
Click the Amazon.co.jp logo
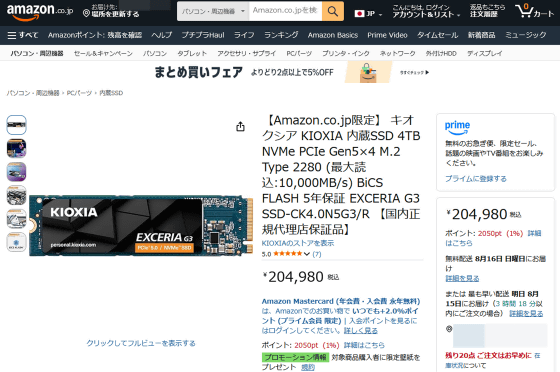[x=40, y=12]
